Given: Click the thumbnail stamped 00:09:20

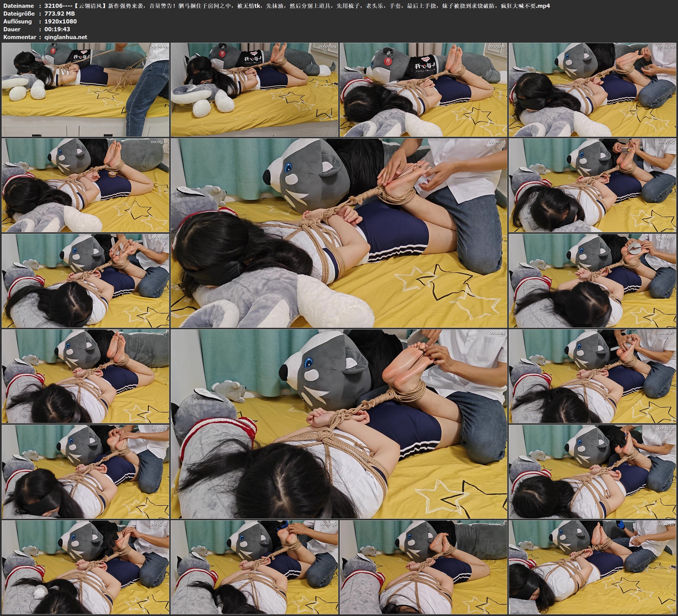Looking at the screenshot, I should 593,281.
